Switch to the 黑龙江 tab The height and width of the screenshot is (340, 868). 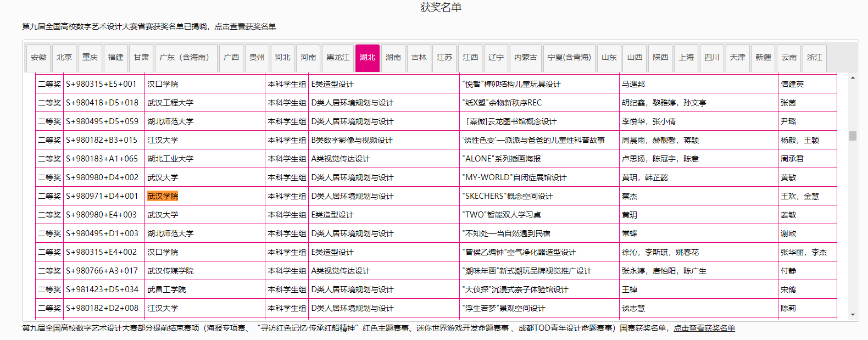[338, 58]
